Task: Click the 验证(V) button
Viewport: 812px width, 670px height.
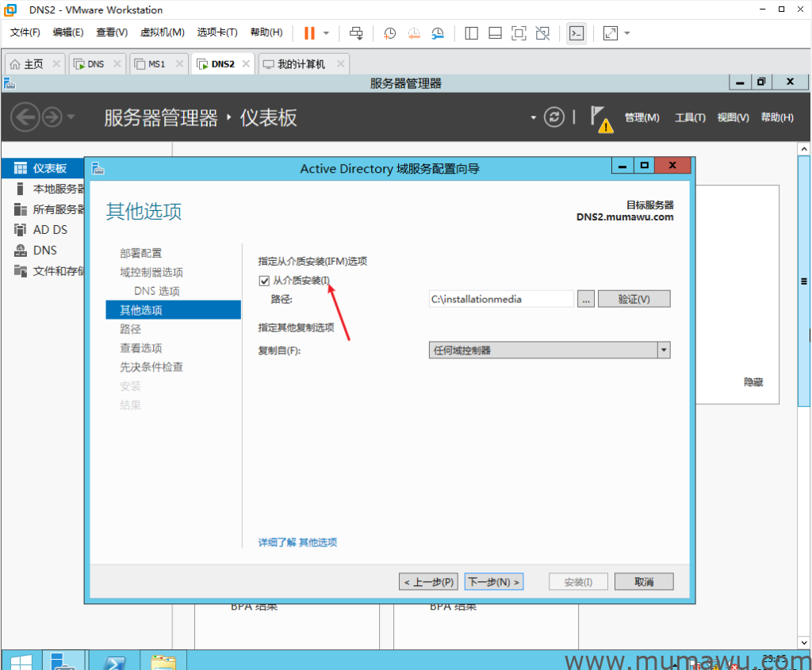Action: point(634,299)
